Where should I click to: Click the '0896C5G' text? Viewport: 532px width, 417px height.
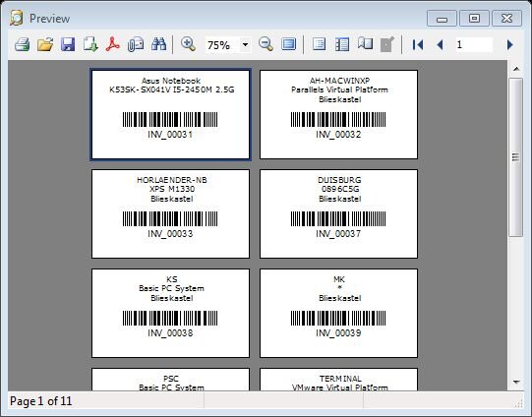click(x=340, y=189)
